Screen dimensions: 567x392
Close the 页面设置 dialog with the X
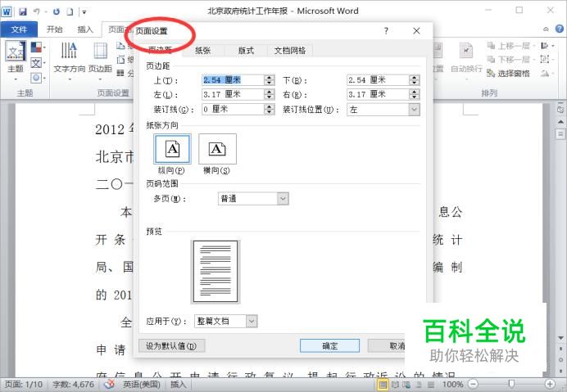point(416,31)
